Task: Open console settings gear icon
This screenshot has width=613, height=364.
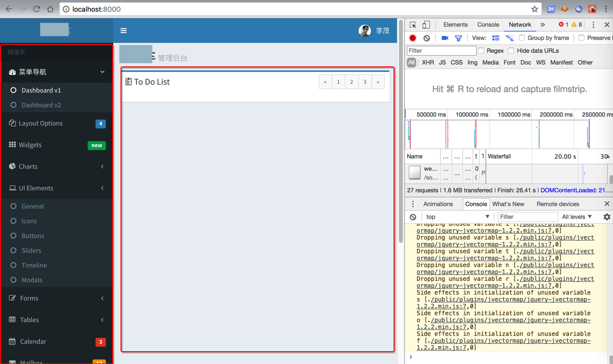Action: (x=607, y=217)
